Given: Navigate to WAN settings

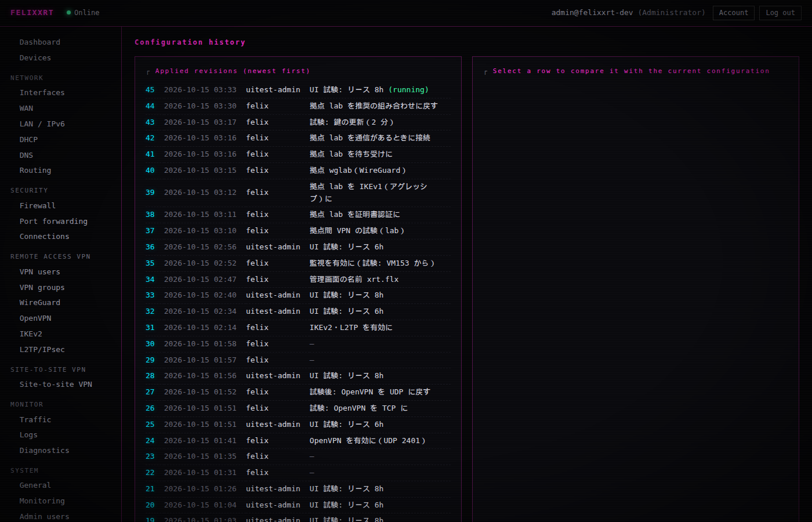Looking at the screenshot, I should click(x=27, y=108).
